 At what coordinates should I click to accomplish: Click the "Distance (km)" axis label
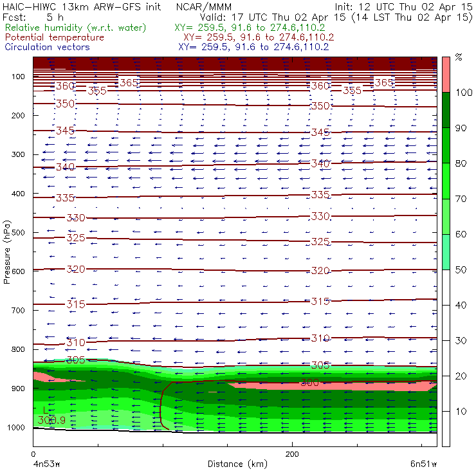pos(238,464)
